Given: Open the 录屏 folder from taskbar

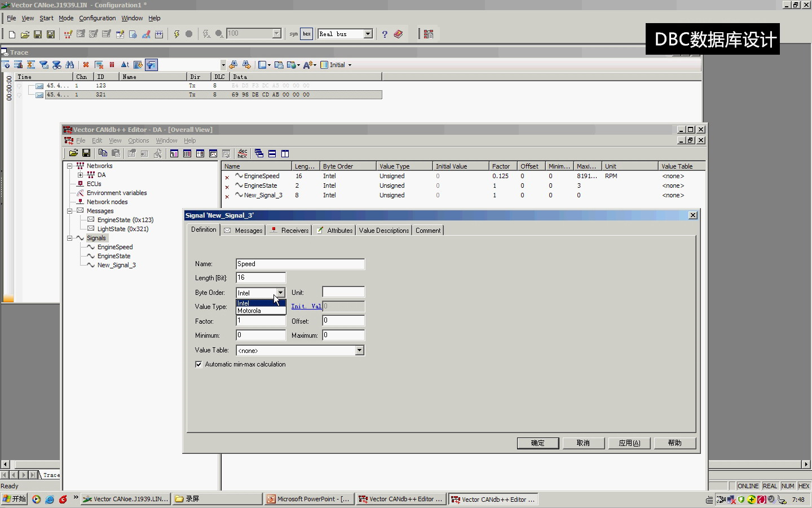Looking at the screenshot, I should [218, 499].
